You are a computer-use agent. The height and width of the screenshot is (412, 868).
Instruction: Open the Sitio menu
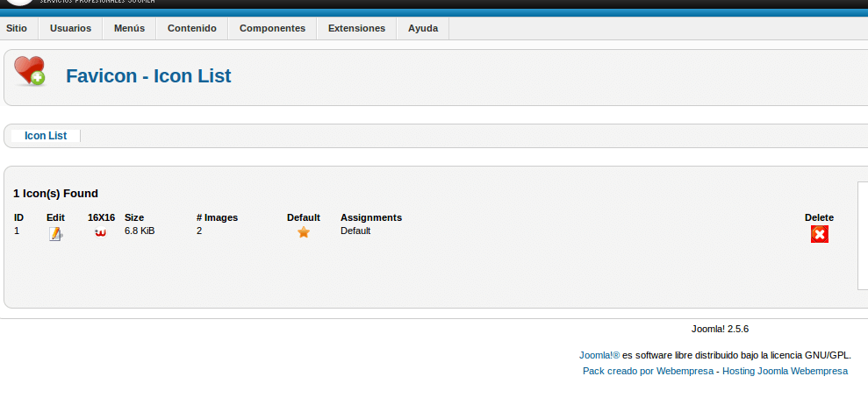17,28
